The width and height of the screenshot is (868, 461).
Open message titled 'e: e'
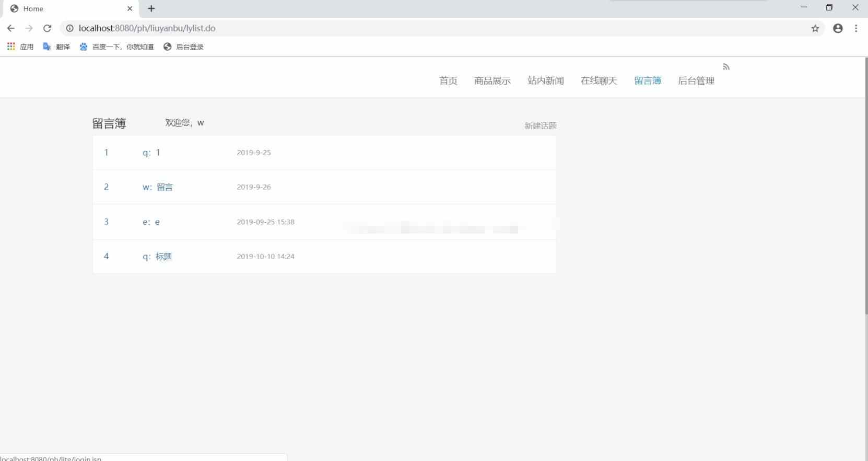tap(151, 222)
